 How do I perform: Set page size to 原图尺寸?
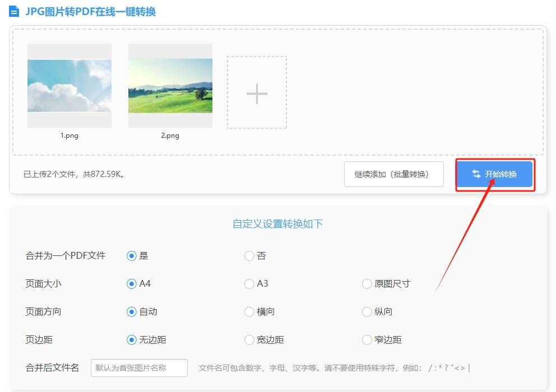(367, 284)
